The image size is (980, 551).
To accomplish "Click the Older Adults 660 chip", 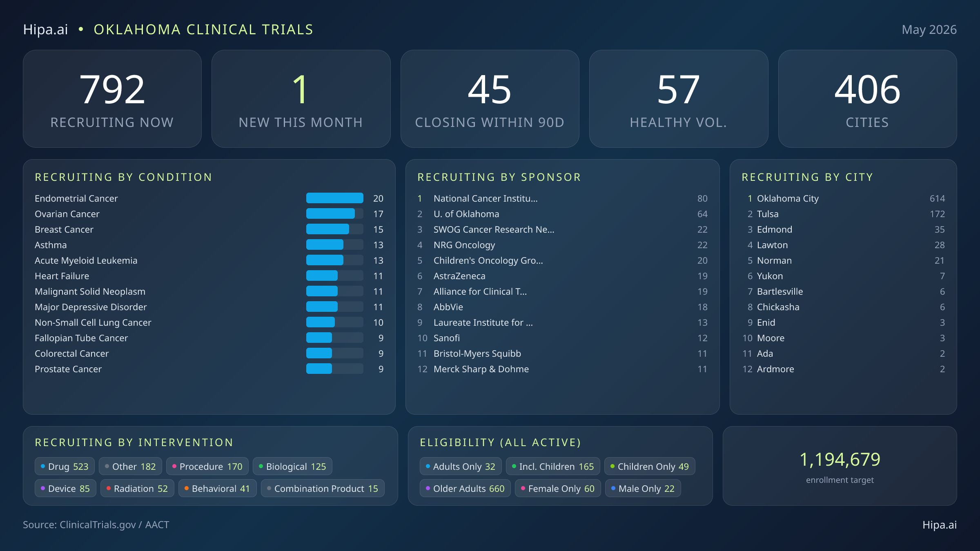I will coord(465,489).
